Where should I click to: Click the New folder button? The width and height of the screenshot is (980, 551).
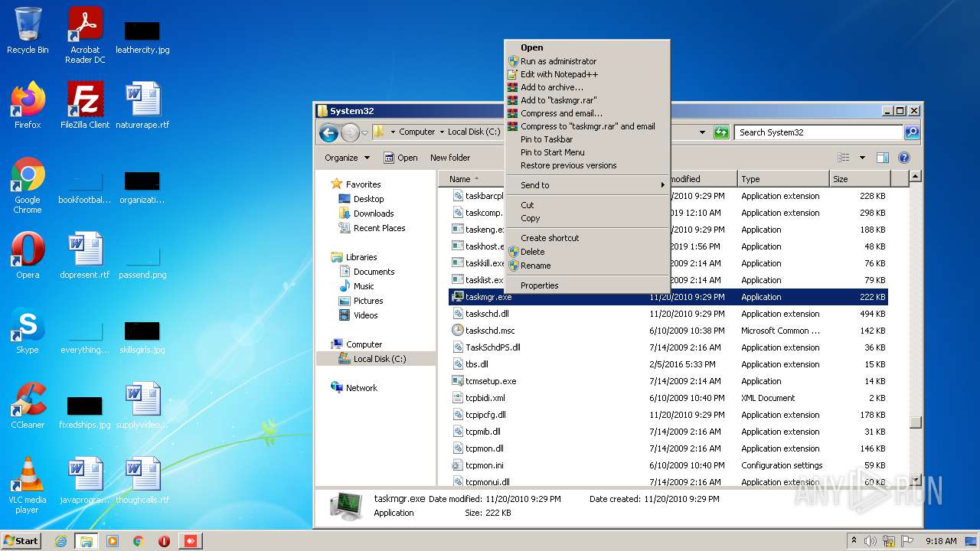[450, 158]
